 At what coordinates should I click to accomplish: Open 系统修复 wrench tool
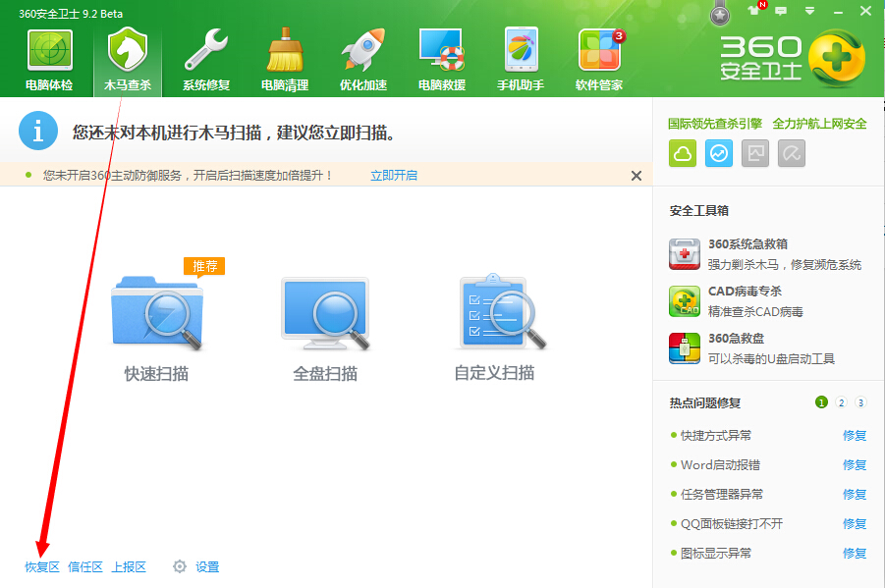point(206,50)
